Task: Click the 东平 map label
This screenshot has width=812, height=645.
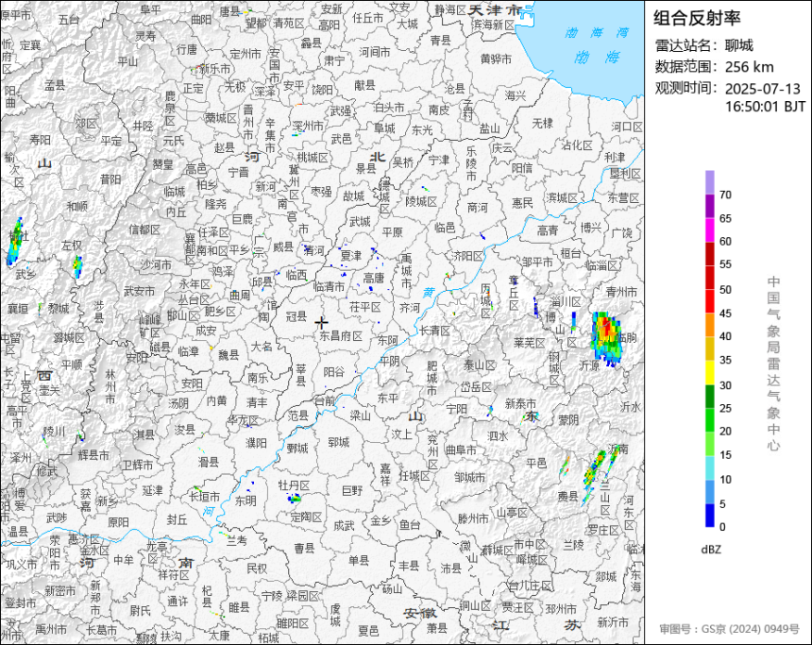Action: pos(387,398)
